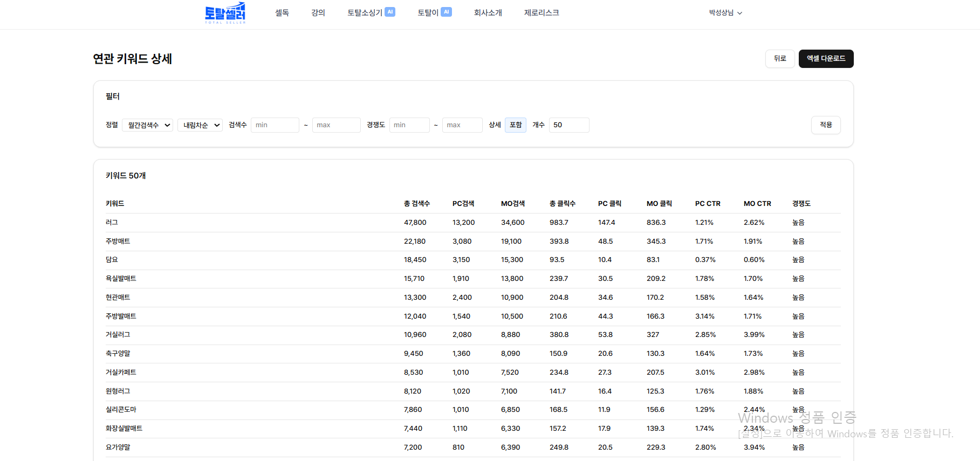The image size is (980, 461).
Task: Click the 뒤로 back button
Action: pyautogui.click(x=780, y=59)
